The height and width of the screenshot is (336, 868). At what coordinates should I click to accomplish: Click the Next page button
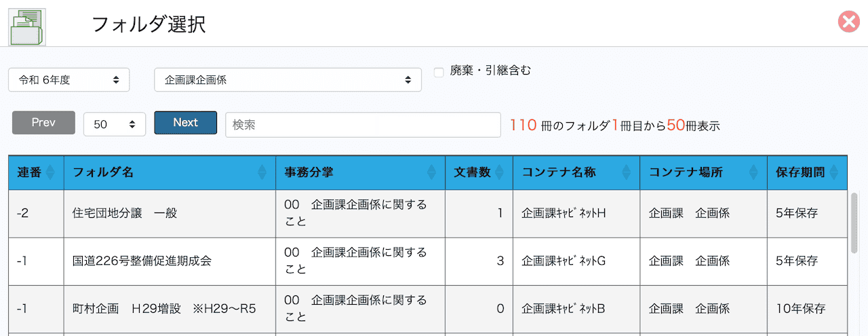point(185,123)
